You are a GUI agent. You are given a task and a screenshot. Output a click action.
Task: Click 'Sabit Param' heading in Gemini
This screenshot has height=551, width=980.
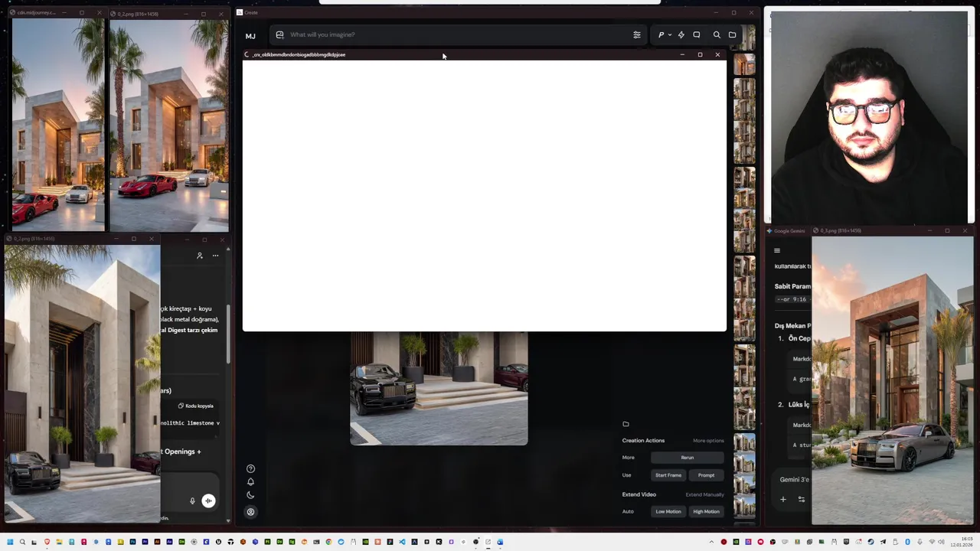tap(792, 286)
